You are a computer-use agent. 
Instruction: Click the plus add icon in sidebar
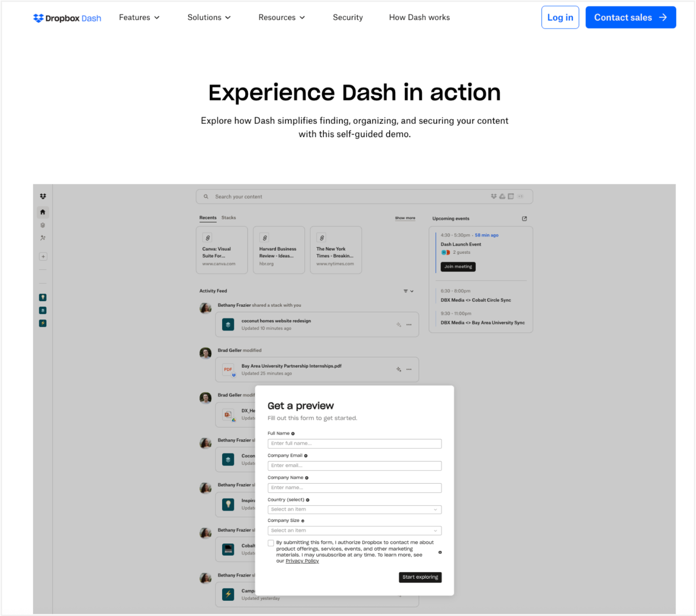pos(43,257)
